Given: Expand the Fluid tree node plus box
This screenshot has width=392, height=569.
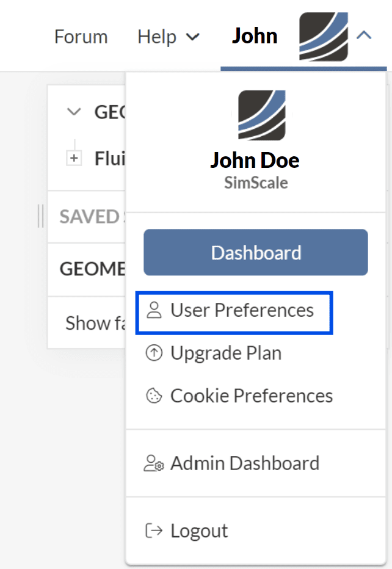Looking at the screenshot, I should pyautogui.click(x=74, y=159).
